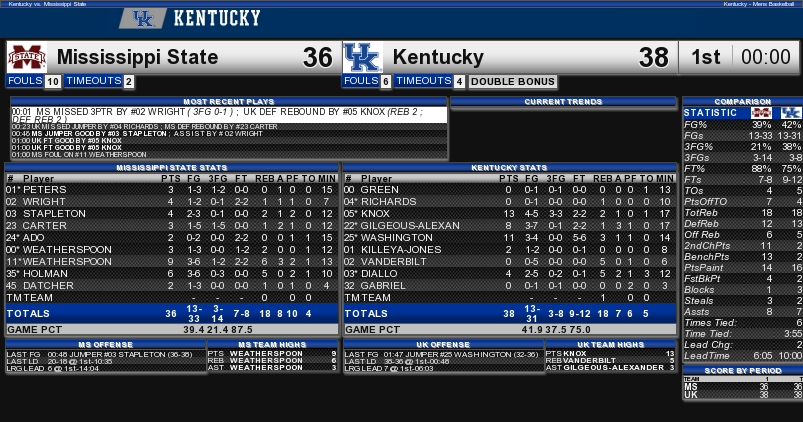Viewport: 803px width, 422px height.
Task: Click the UK Team Highs header
Action: 610,345
